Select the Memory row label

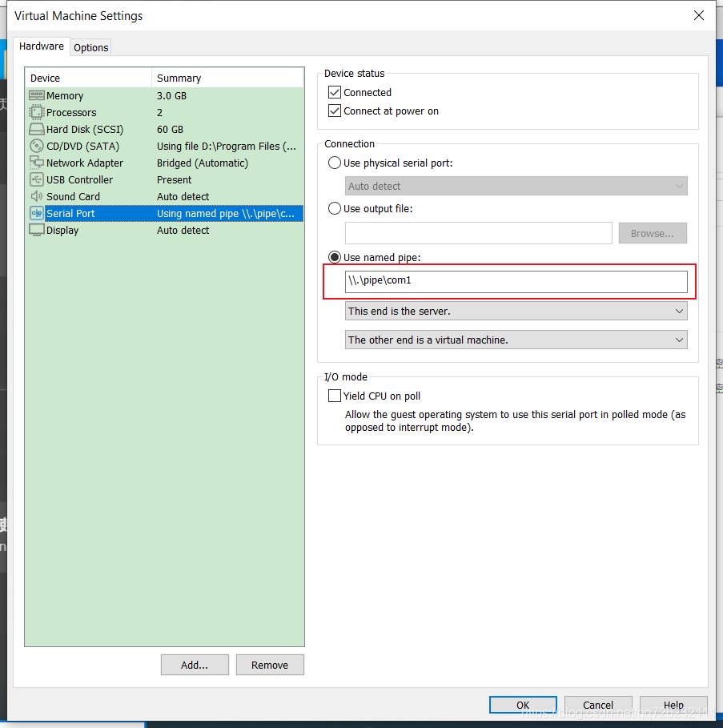(65, 95)
